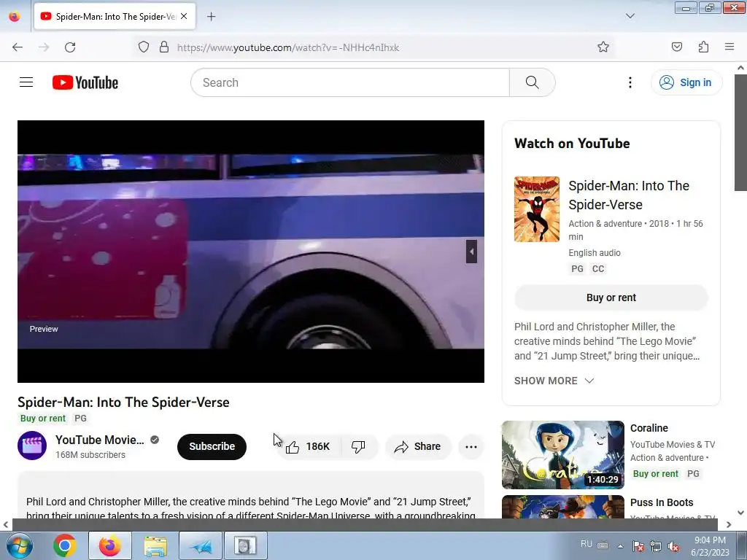The width and height of the screenshot is (747, 560).
Task: Open the Coraline title link
Action: point(649,428)
